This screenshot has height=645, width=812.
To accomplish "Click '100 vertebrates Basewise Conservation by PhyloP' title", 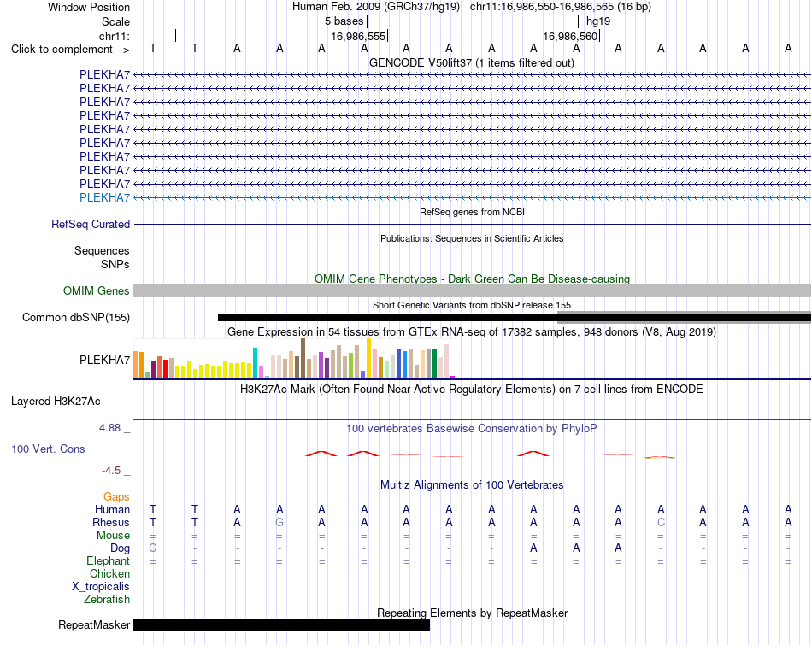I will [x=472, y=428].
